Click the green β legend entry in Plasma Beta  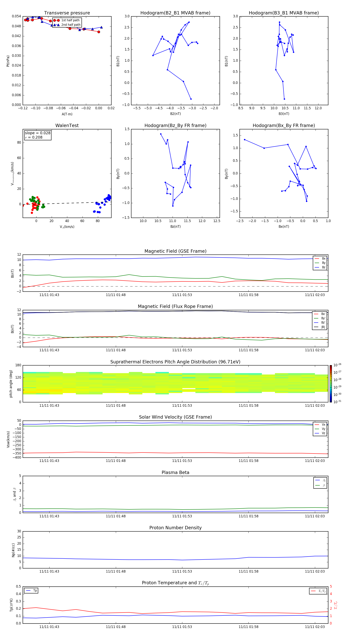point(320,485)
